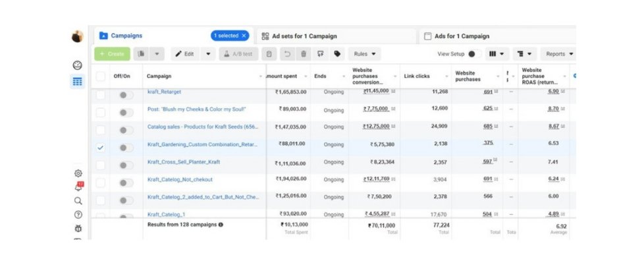Open the Account Overview gauge icon

click(x=78, y=65)
